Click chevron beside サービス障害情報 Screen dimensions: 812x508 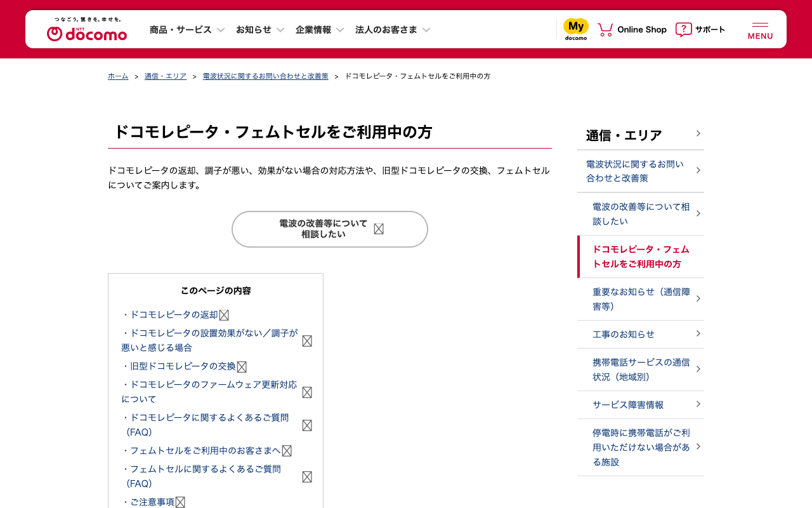pos(698,404)
